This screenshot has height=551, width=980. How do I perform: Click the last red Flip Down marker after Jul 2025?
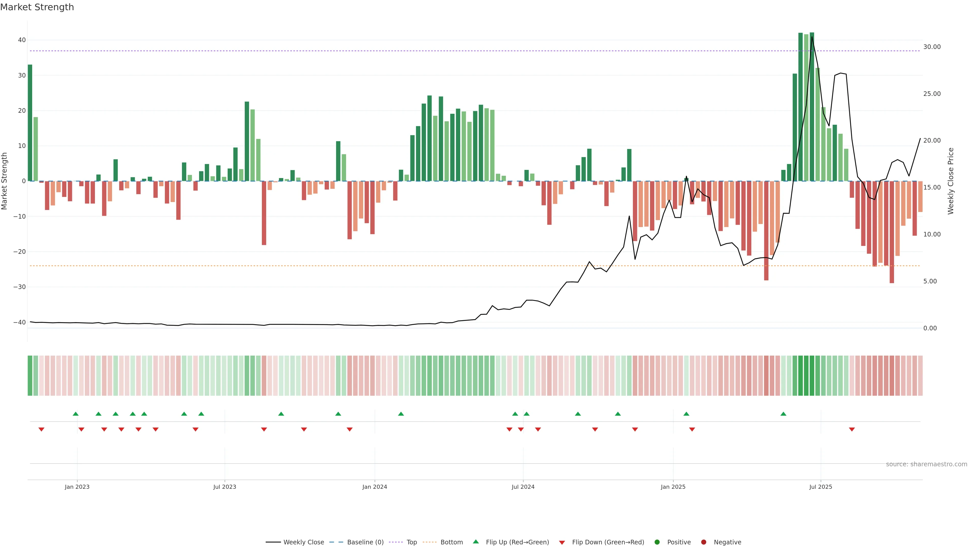852,429
